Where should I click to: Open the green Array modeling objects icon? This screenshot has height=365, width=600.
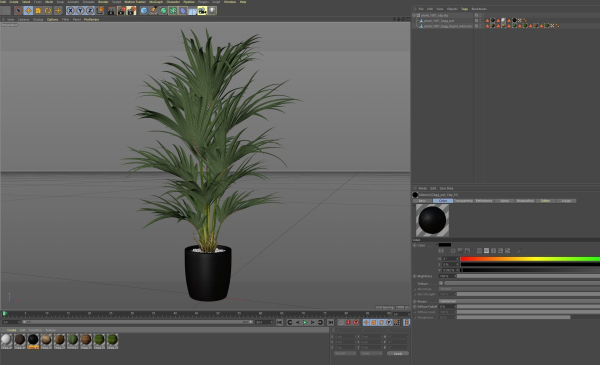pyautogui.click(x=173, y=11)
